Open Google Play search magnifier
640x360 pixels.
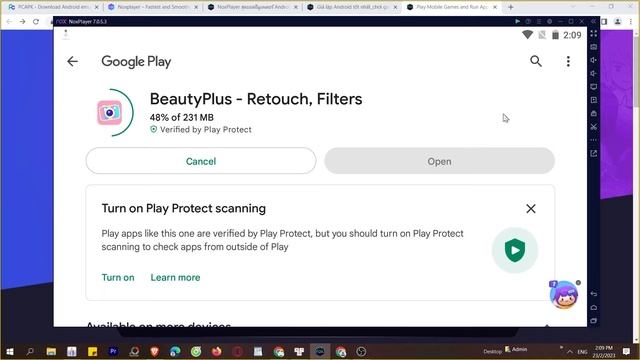click(536, 61)
